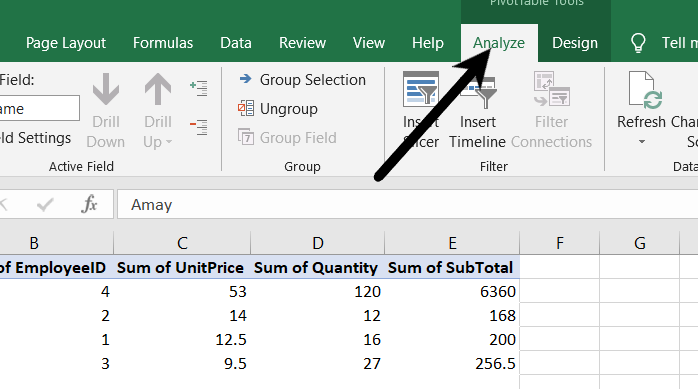
Task: Click the Sum of SubTotal header cell
Action: click(452, 267)
